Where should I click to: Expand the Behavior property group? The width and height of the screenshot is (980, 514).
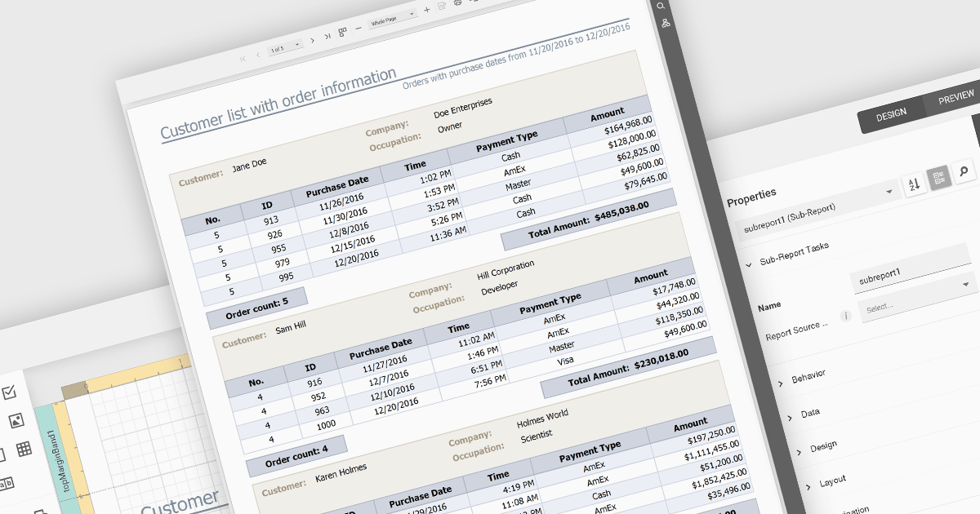[x=780, y=383]
